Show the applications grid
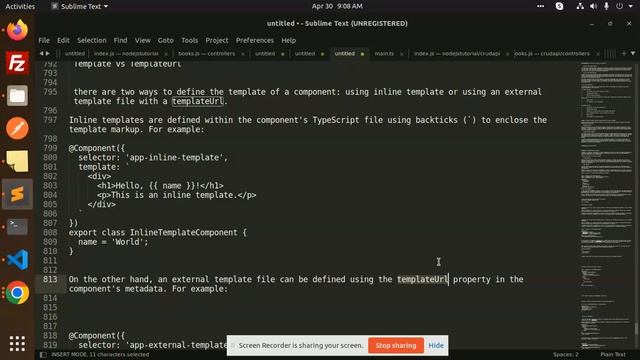Image resolution: width=640 pixels, height=360 pixels. tap(17, 343)
